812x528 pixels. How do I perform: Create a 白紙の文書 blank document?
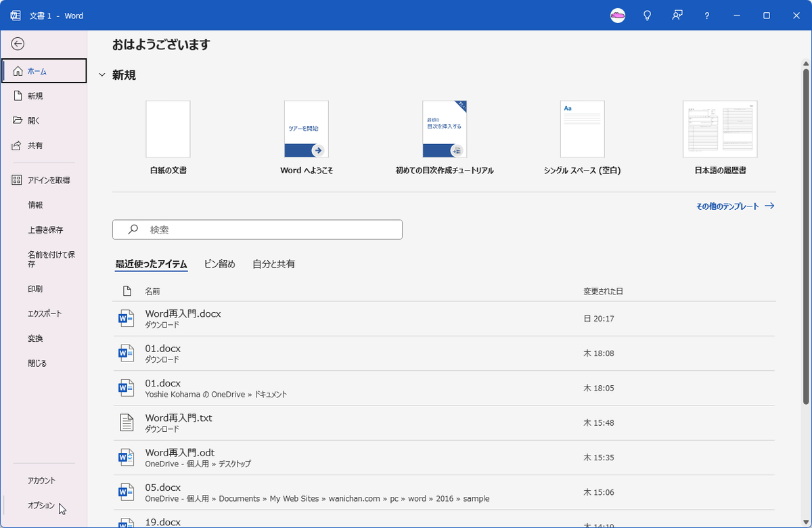point(168,138)
